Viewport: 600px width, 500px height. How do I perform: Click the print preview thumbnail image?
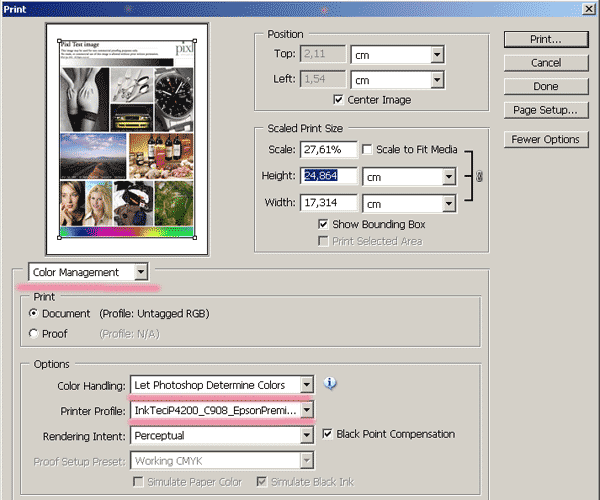pos(127,139)
